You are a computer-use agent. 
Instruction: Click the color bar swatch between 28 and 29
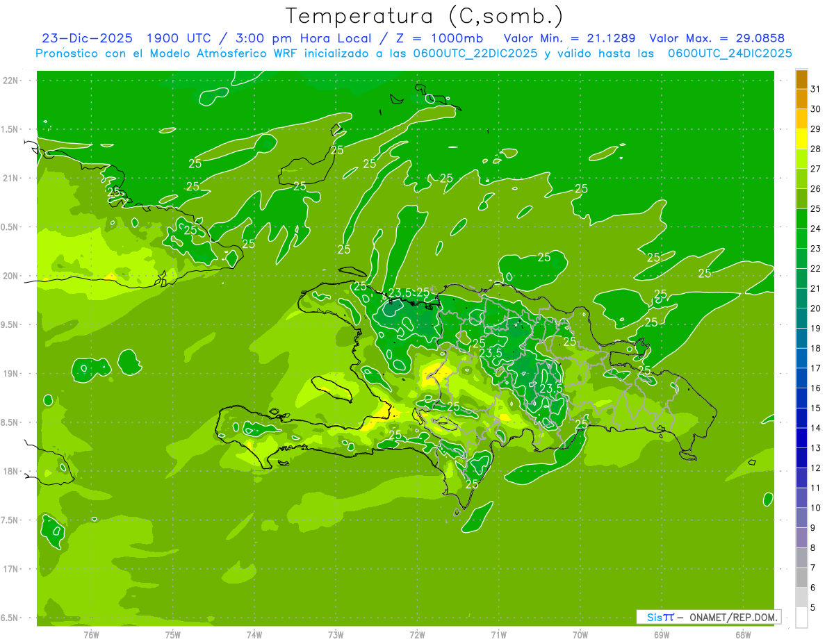802,140
